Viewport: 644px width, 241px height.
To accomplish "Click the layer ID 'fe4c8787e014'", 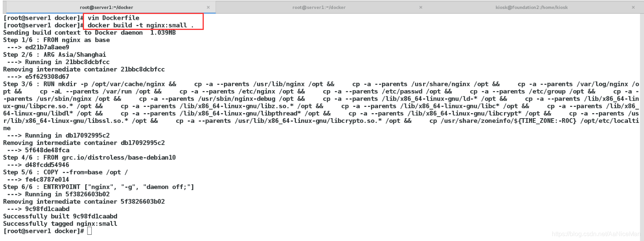I will (x=47, y=180).
